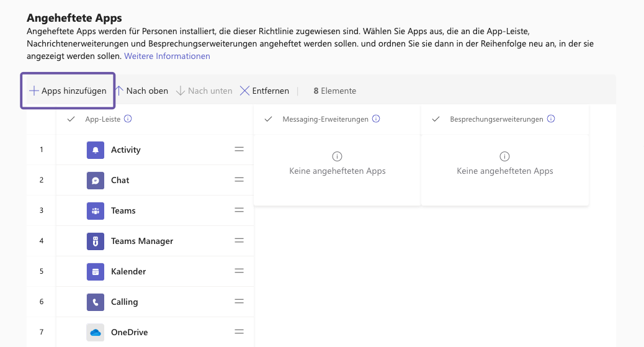This screenshot has width=644, height=347.
Task: Click the drag handle on Activity row
Action: tap(239, 150)
